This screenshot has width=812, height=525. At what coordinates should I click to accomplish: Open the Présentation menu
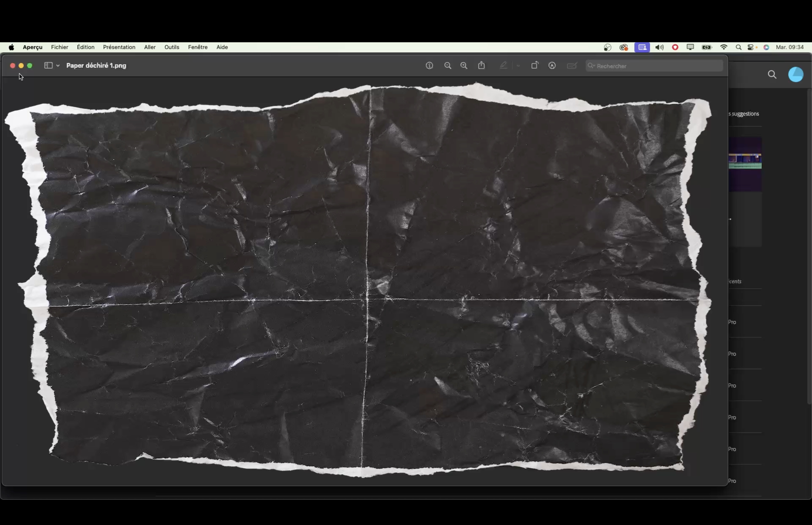[x=119, y=47]
